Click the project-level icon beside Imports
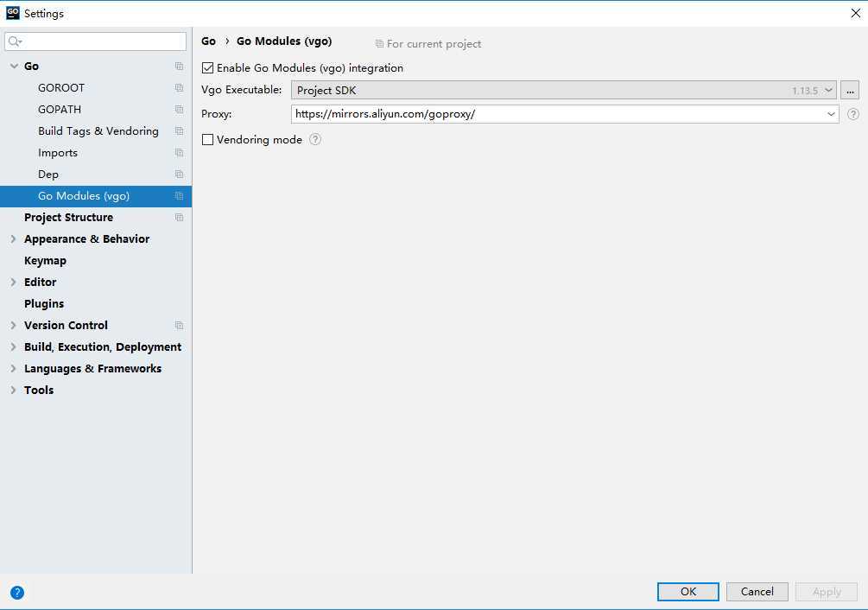Viewport: 868px width, 610px height. click(x=179, y=152)
